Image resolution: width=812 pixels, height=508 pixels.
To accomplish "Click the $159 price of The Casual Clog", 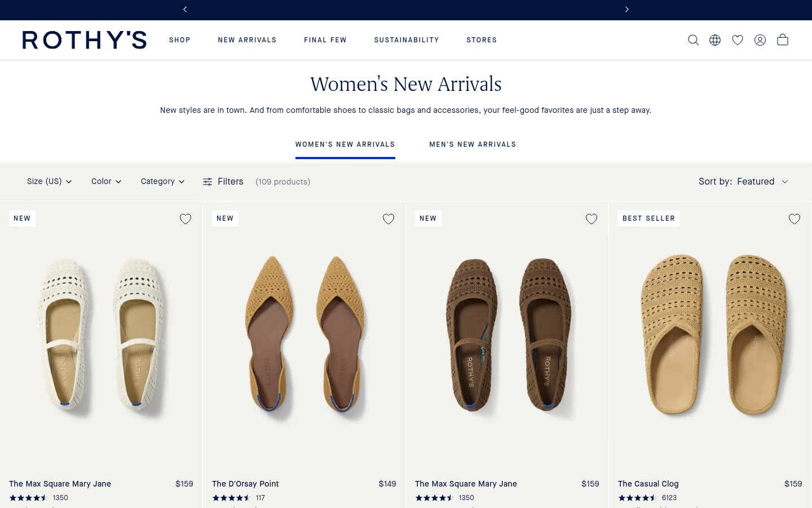I will tap(793, 484).
